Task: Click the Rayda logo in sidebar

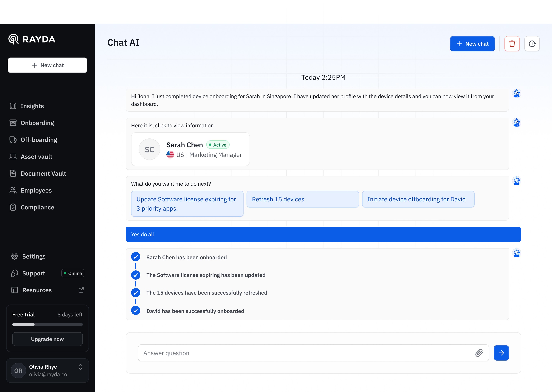Action: click(32, 39)
